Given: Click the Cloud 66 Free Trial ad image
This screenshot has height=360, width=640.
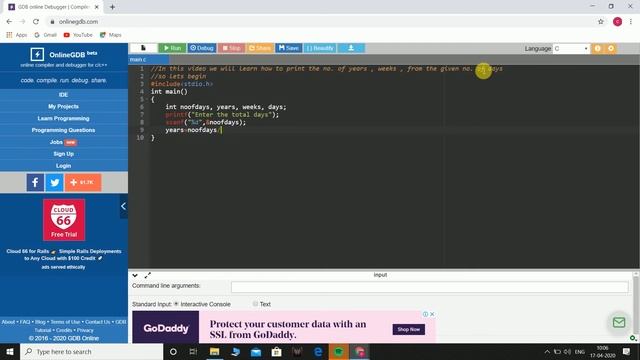Looking at the screenshot, I should (64, 220).
